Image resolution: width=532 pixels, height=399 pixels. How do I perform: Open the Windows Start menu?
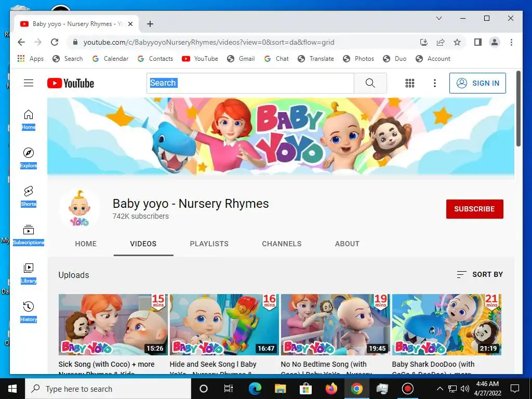(12, 389)
